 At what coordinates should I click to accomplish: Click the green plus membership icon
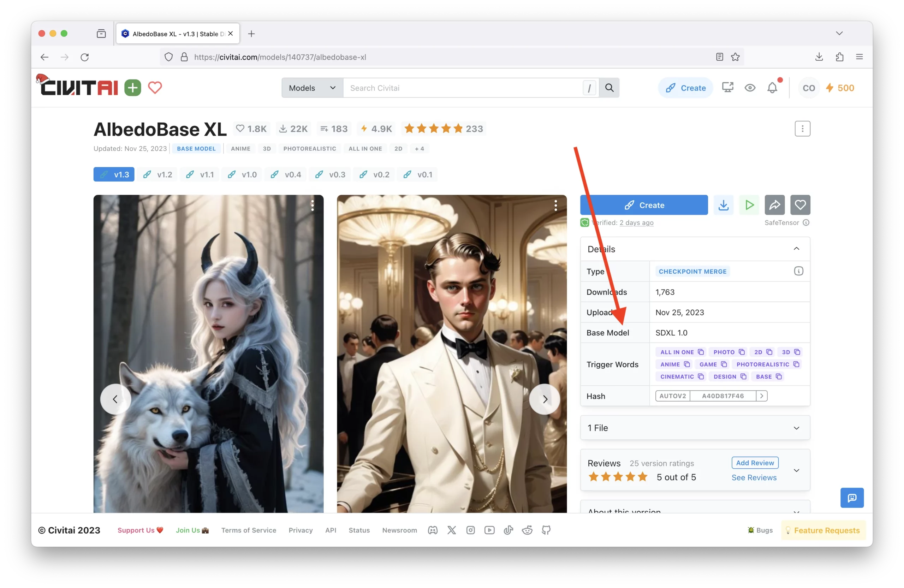(x=132, y=88)
